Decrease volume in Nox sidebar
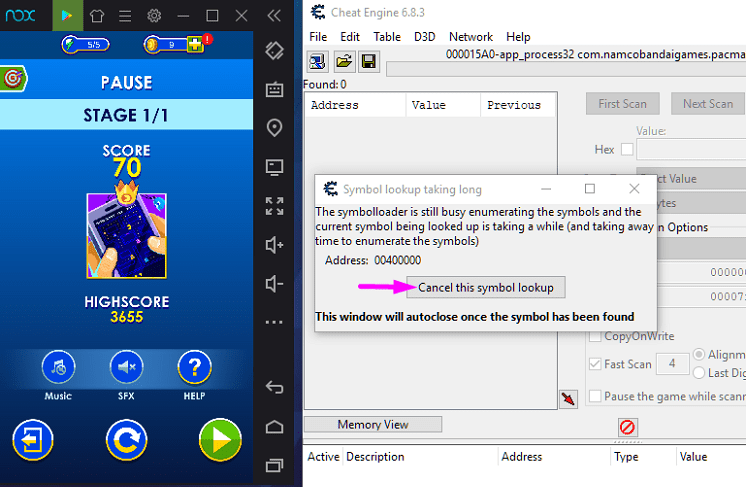Image resolution: width=746 pixels, height=487 pixels. coord(275,284)
